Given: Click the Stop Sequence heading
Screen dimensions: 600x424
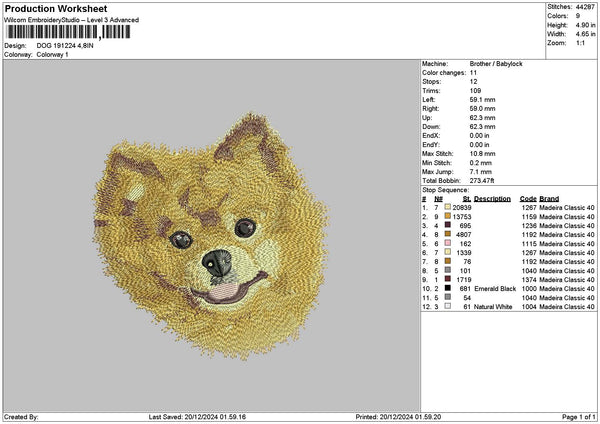Looking at the screenshot, I should click(445, 188).
